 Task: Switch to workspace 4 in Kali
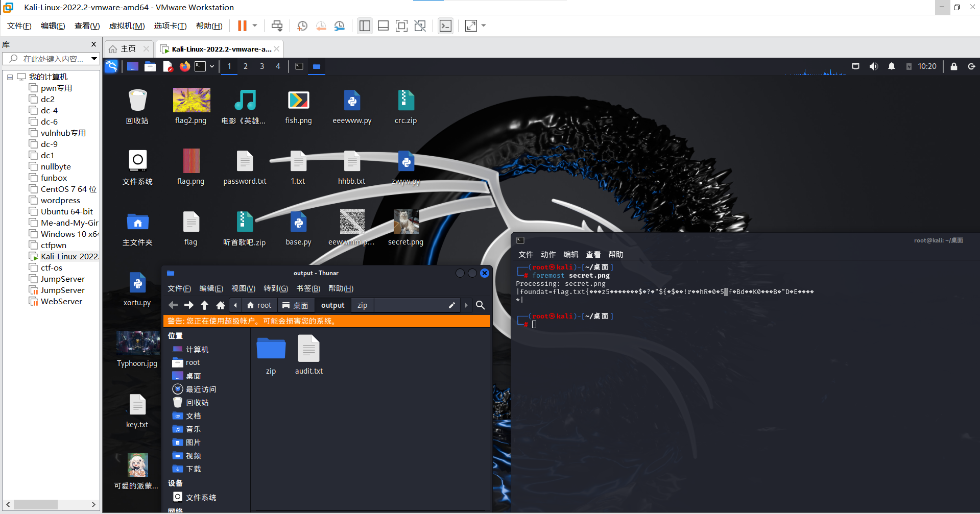coord(278,66)
